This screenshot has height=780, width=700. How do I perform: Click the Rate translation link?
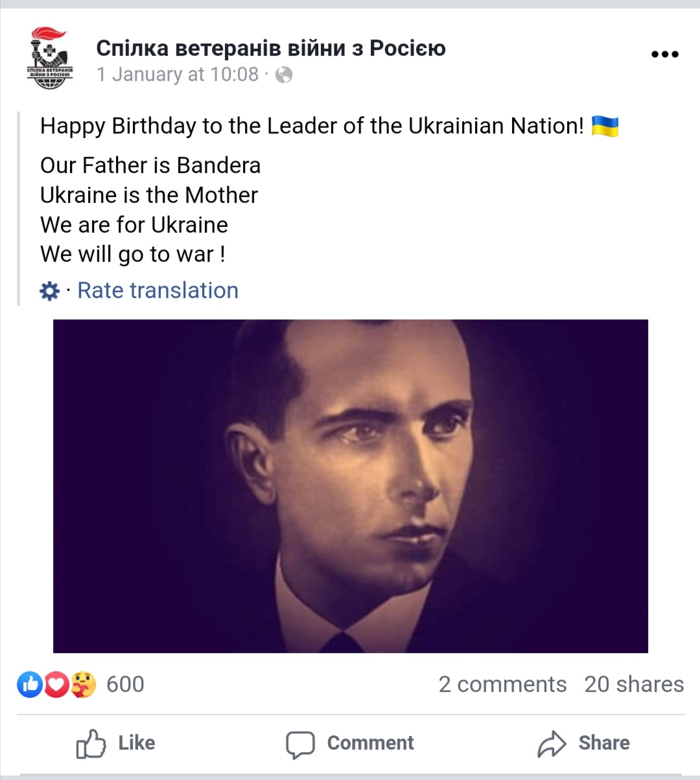click(157, 291)
